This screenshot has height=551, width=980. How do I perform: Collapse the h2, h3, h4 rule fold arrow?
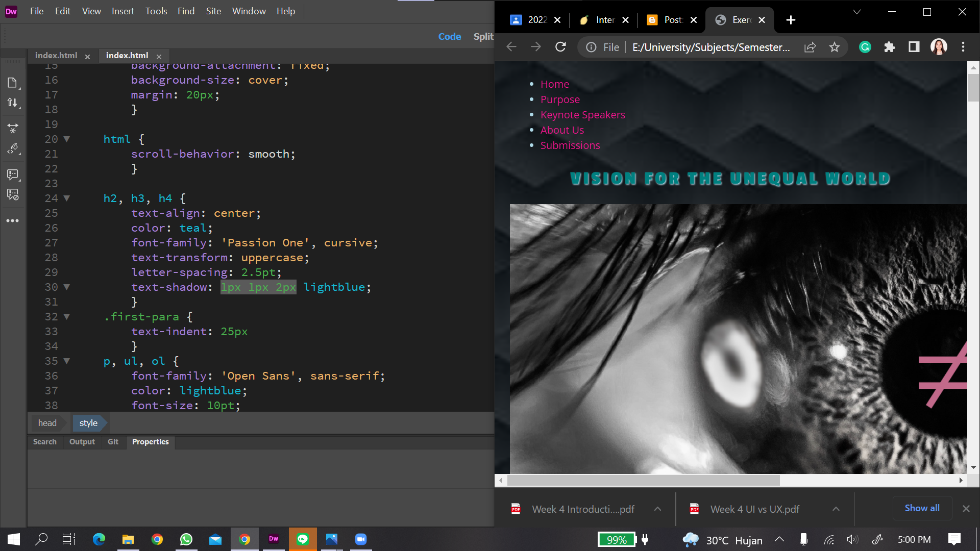click(x=66, y=198)
